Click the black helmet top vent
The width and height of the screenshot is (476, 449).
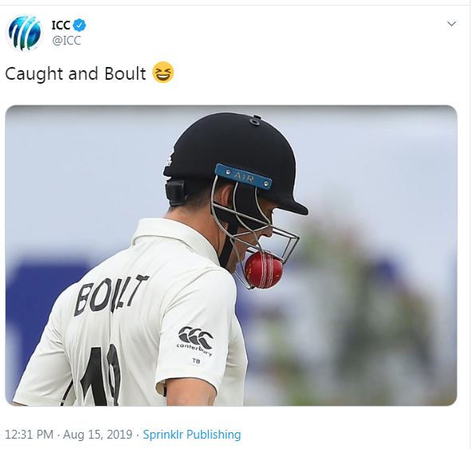(255, 121)
